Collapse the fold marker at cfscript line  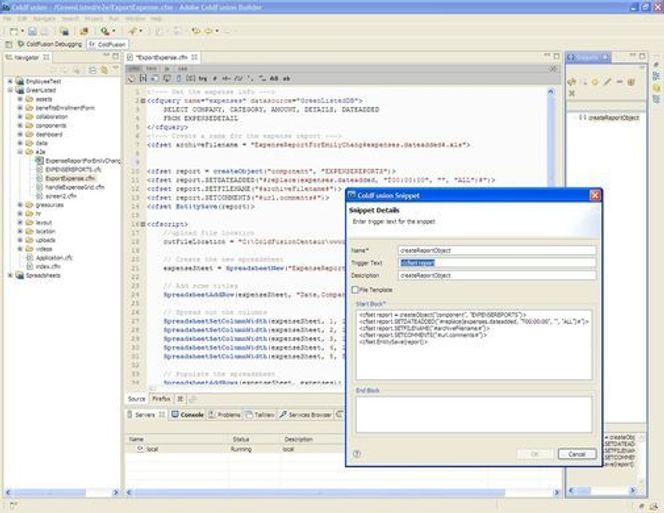pos(143,224)
